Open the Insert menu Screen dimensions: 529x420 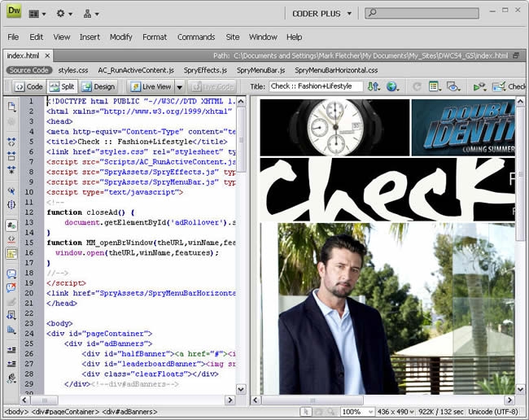pos(90,37)
